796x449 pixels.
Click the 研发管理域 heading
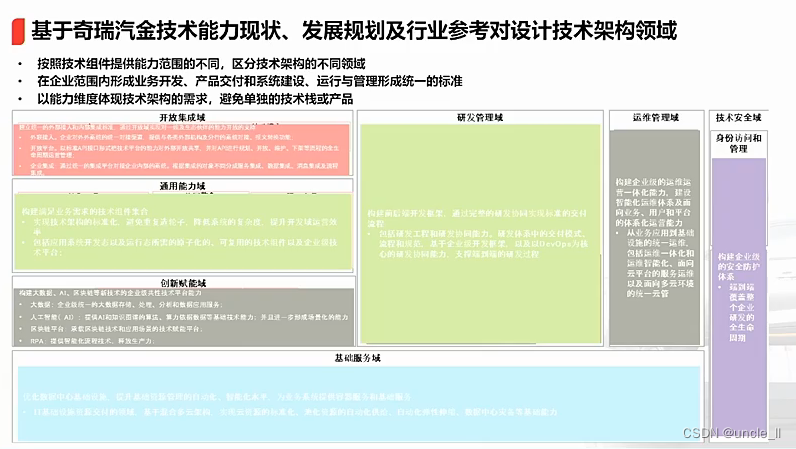[x=480, y=117]
